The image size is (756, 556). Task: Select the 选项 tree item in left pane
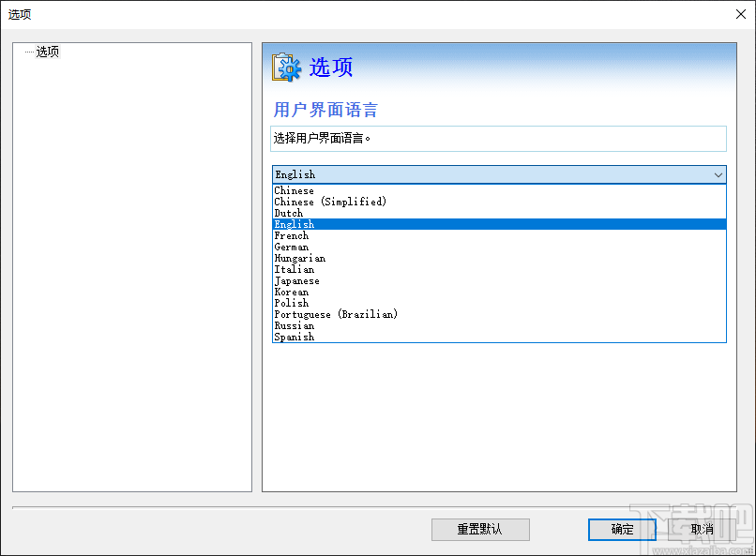click(x=47, y=52)
